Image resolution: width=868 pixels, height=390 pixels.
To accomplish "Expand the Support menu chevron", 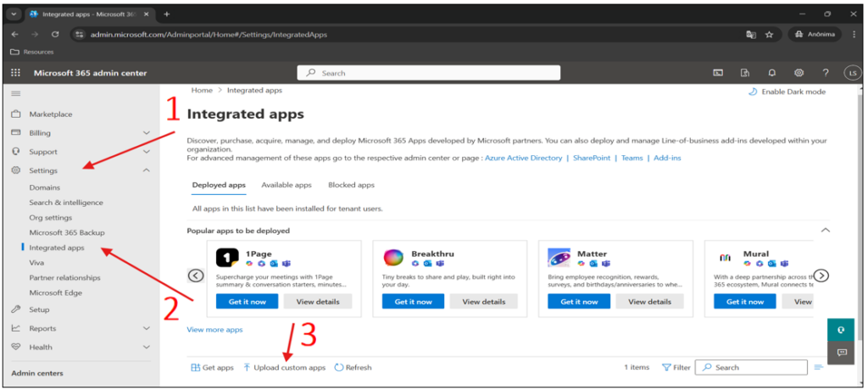I will [146, 151].
